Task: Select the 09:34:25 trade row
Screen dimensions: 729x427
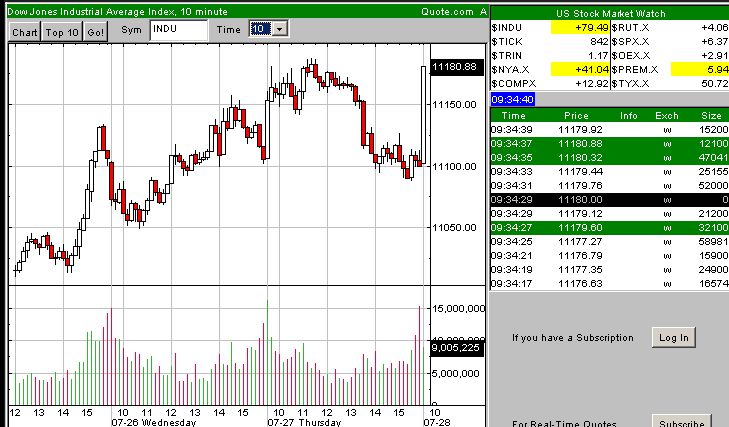Action: [x=610, y=241]
